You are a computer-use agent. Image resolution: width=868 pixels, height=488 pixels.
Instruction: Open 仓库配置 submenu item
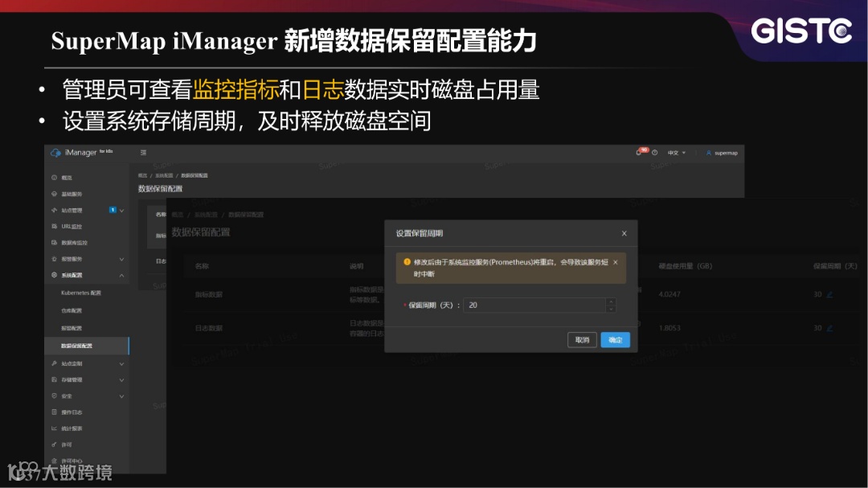(x=72, y=311)
